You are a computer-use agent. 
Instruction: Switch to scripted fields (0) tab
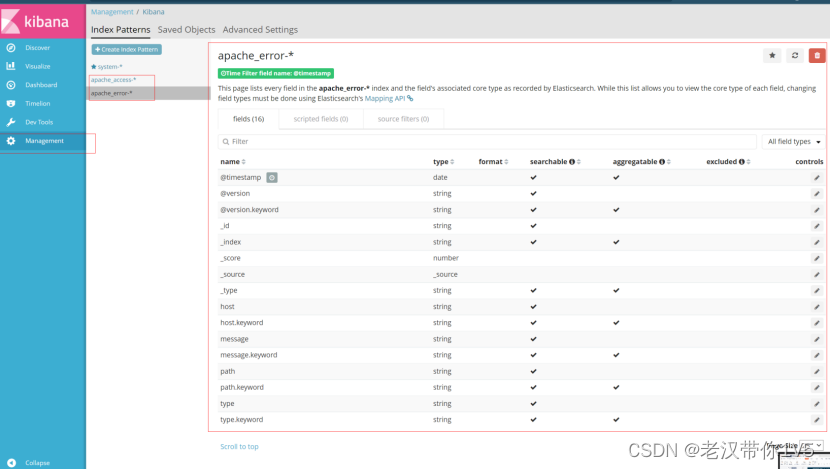click(x=321, y=119)
